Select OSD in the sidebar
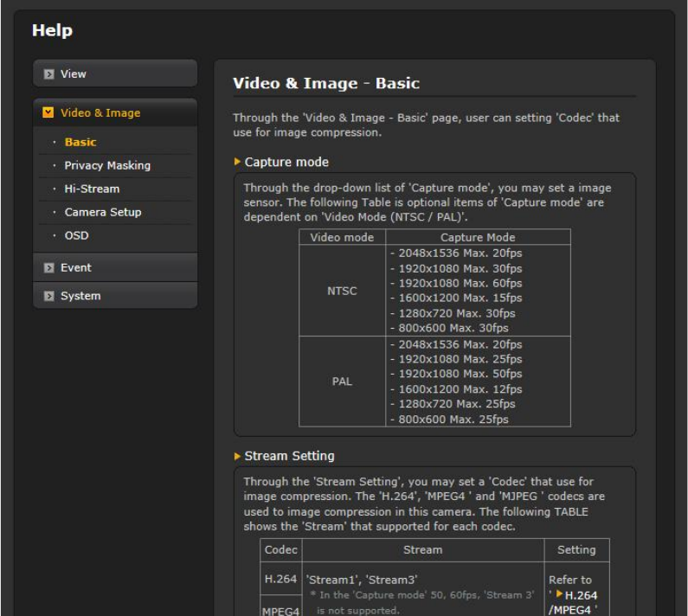This screenshot has width=688, height=616. pyautogui.click(x=76, y=235)
